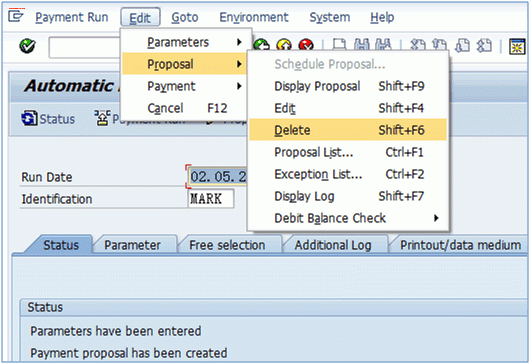This screenshot has height=364, width=531.
Task: Go to previous page icon
Action: point(440,45)
